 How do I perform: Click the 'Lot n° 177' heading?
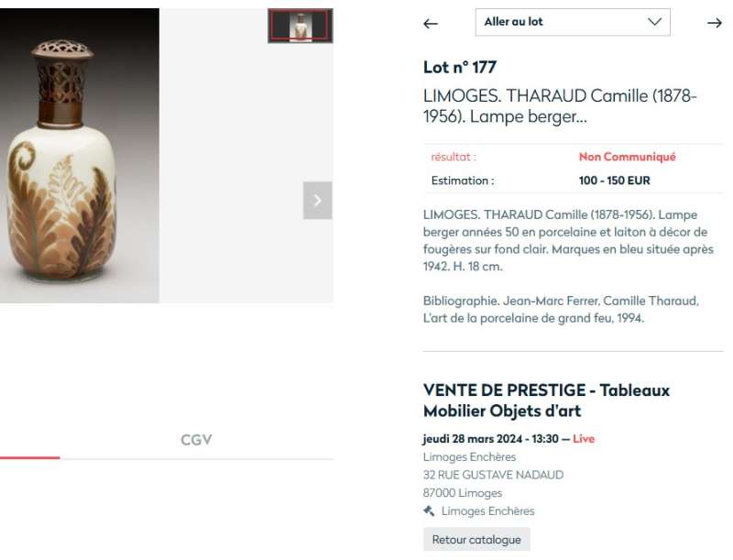click(460, 67)
